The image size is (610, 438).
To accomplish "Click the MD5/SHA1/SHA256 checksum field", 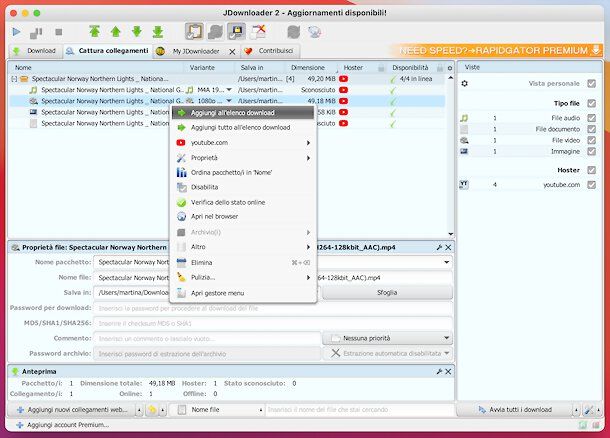I will pyautogui.click(x=273, y=324).
